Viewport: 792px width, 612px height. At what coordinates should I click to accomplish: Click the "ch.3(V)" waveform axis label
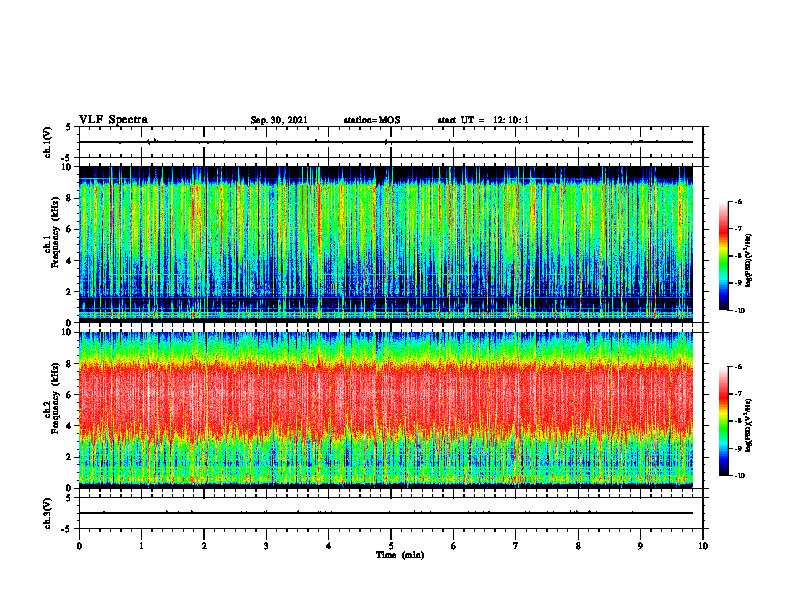[x=47, y=513]
